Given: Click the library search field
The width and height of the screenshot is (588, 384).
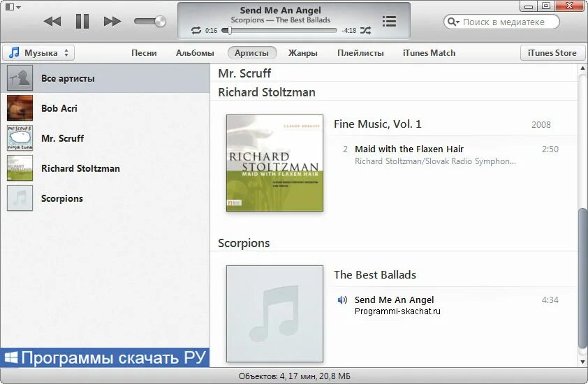Looking at the screenshot, I should point(503,22).
